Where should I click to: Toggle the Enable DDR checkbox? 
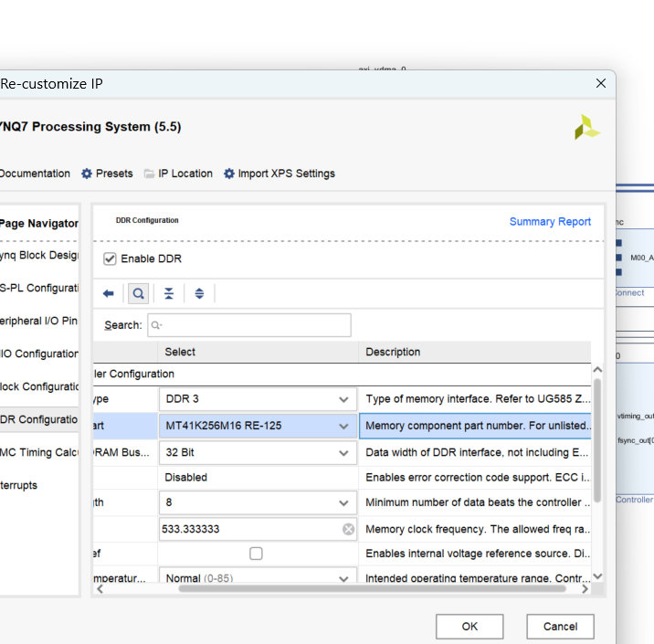click(x=110, y=259)
